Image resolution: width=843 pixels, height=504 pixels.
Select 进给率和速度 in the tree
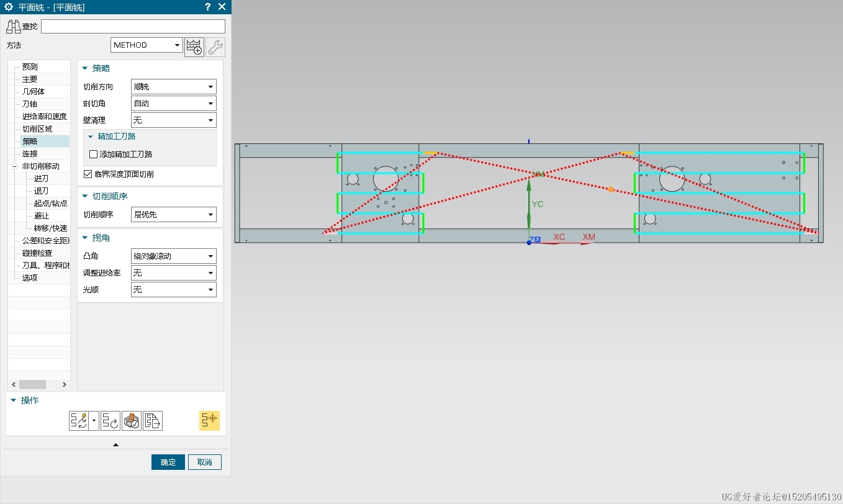[x=45, y=117]
